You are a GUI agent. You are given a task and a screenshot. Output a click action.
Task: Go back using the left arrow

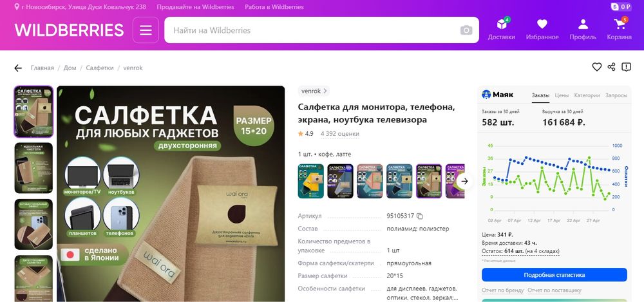(18, 68)
